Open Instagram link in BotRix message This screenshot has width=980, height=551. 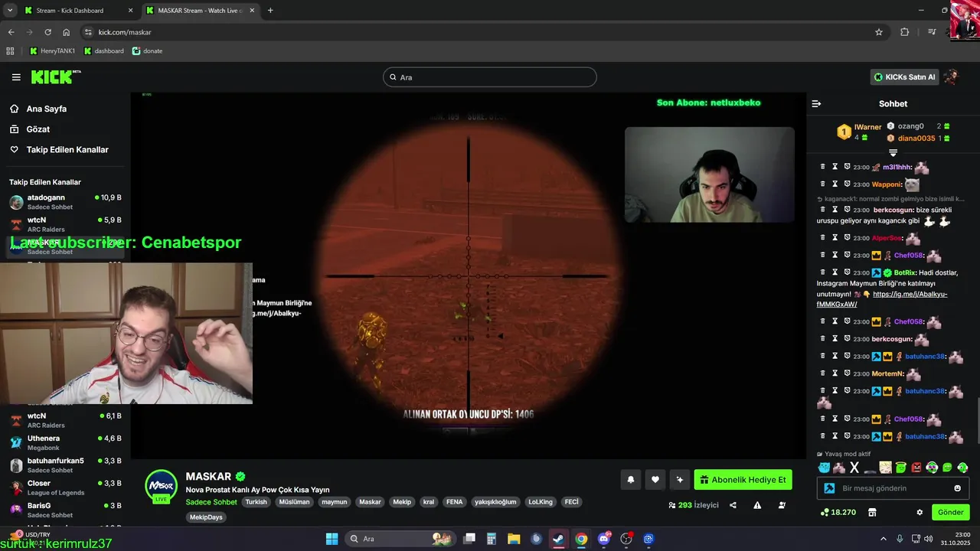[x=882, y=299]
